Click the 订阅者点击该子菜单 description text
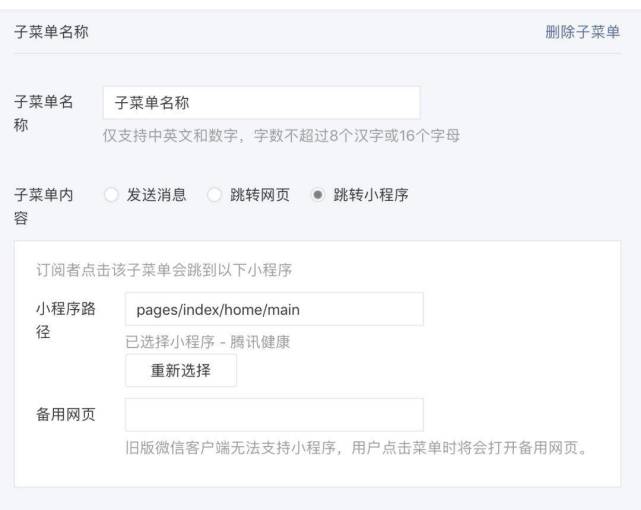 pos(164,270)
